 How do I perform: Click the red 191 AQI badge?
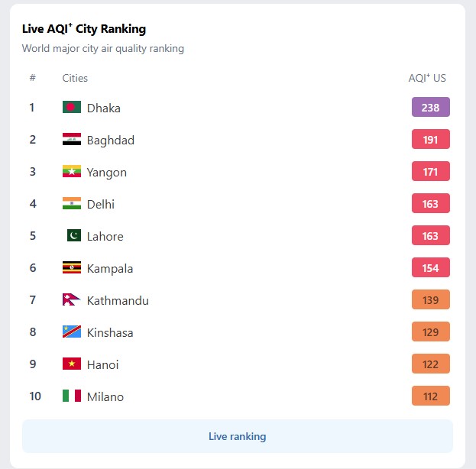pyautogui.click(x=430, y=139)
